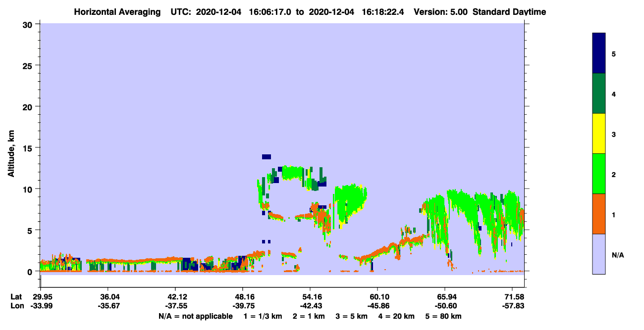Viewport: 644px width, 330px height.
Task: Click '5 = 80 km' legend text
Action: pos(442,316)
